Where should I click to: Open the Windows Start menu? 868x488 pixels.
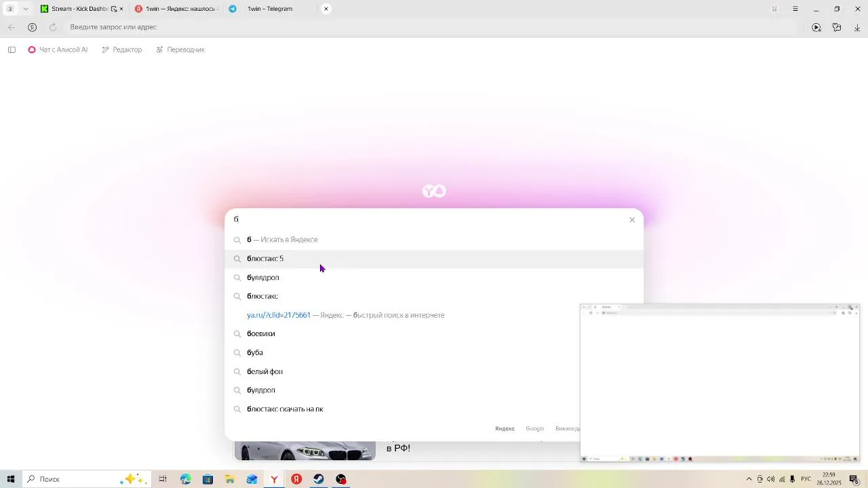[11, 479]
